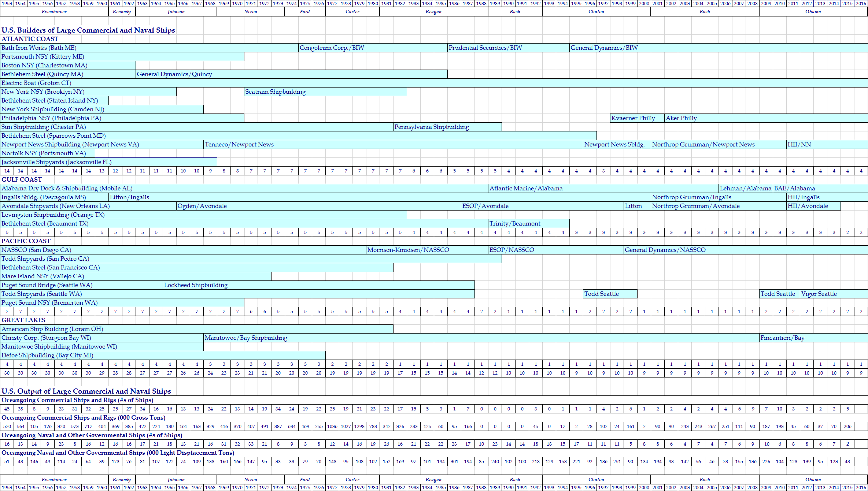
Task: Click the 'HII/NN' cell
Action: point(827,144)
